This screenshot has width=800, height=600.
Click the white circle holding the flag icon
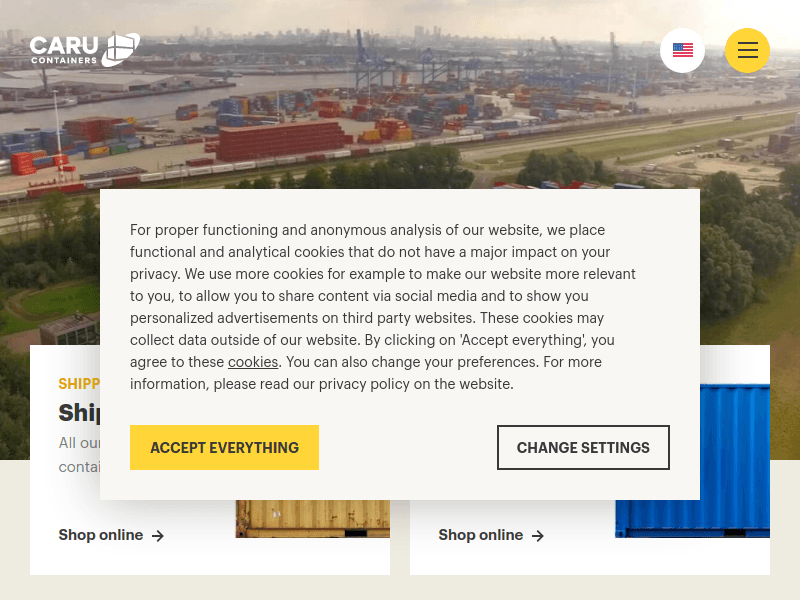tap(683, 50)
